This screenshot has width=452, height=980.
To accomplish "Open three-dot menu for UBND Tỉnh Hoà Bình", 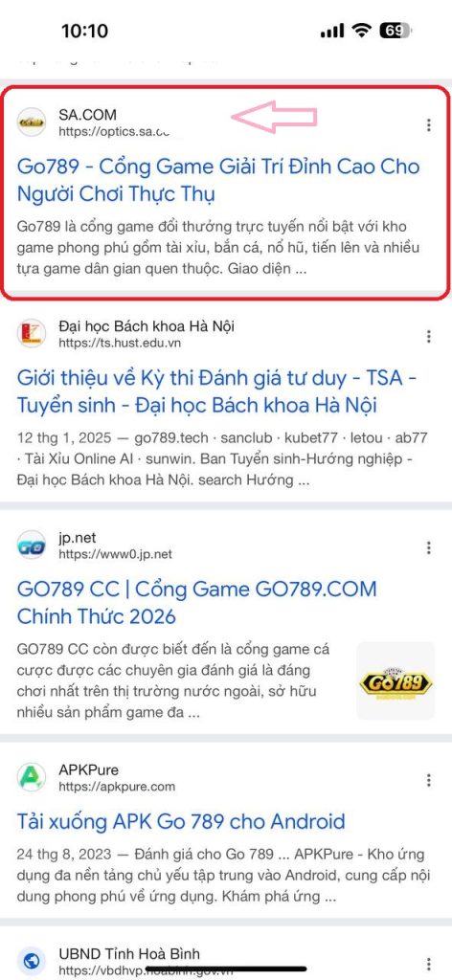I will click(x=429, y=963).
